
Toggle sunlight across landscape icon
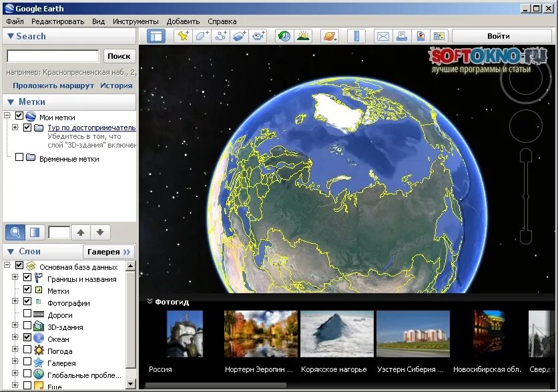(303, 36)
